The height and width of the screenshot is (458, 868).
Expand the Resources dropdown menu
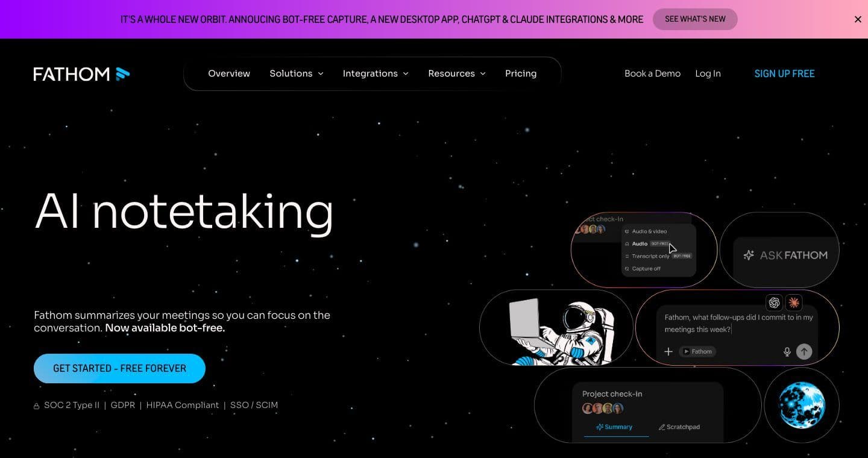(x=457, y=74)
